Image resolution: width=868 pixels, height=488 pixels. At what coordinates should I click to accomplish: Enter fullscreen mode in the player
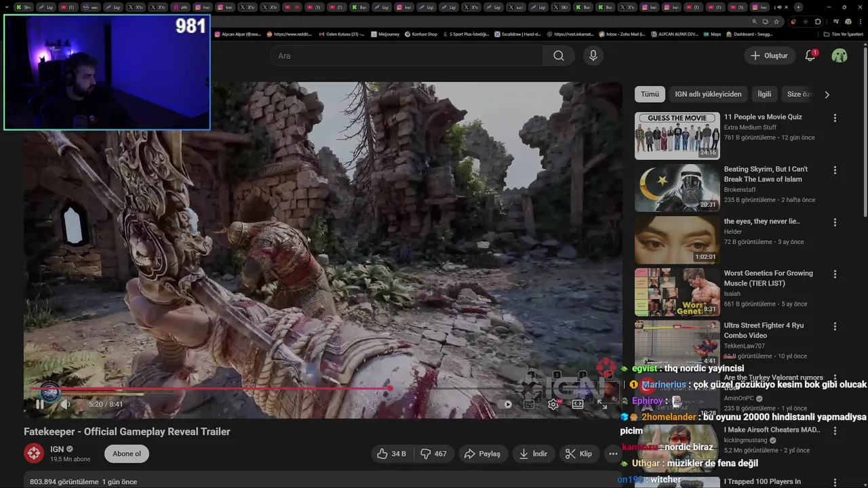point(602,404)
